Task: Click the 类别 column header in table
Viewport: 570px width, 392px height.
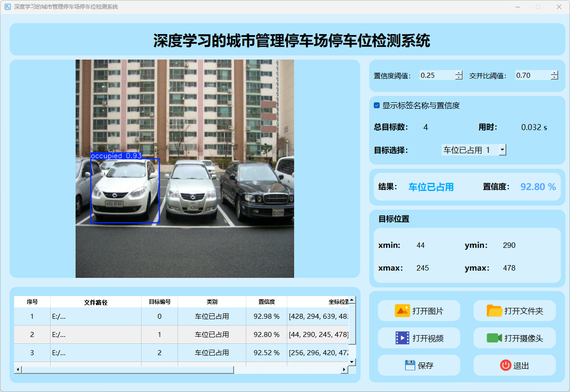Action: coord(212,302)
